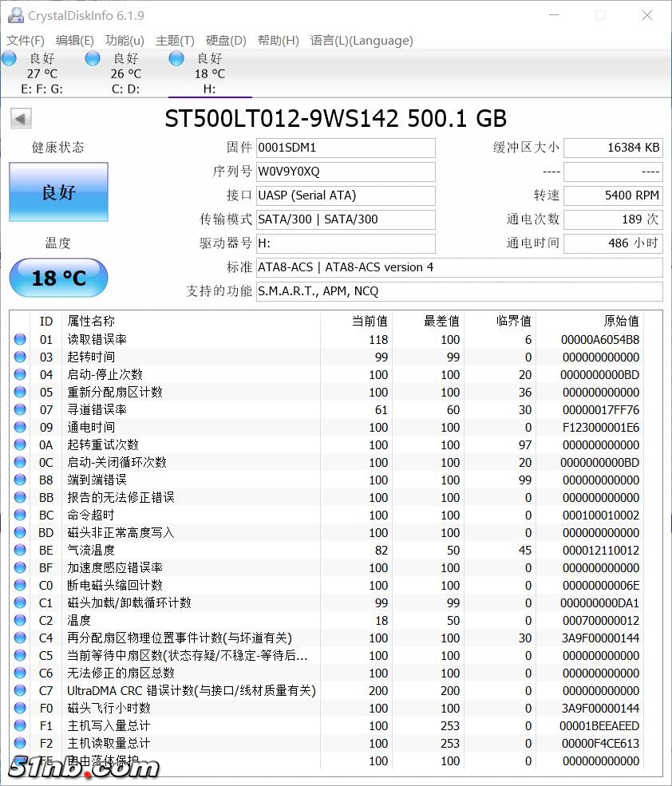Click status dot for 主机读取量总计 row
Image resolution: width=672 pixels, height=786 pixels.
click(x=20, y=743)
